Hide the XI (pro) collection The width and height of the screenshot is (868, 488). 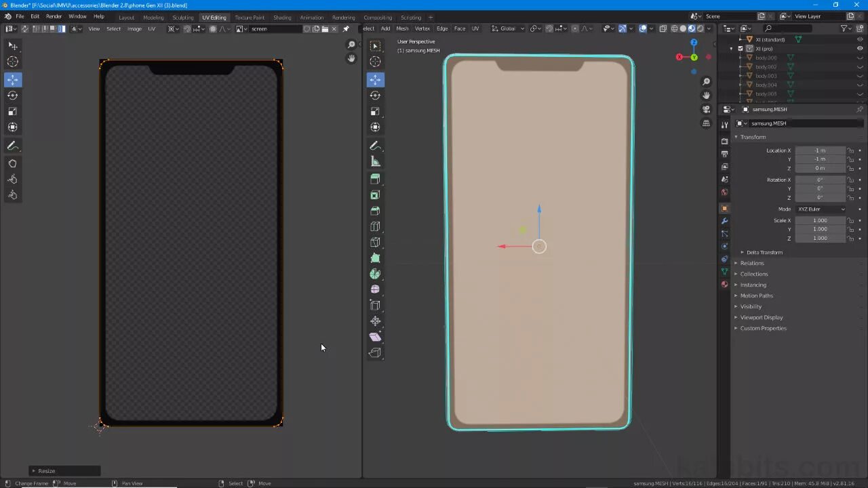[x=860, y=49]
